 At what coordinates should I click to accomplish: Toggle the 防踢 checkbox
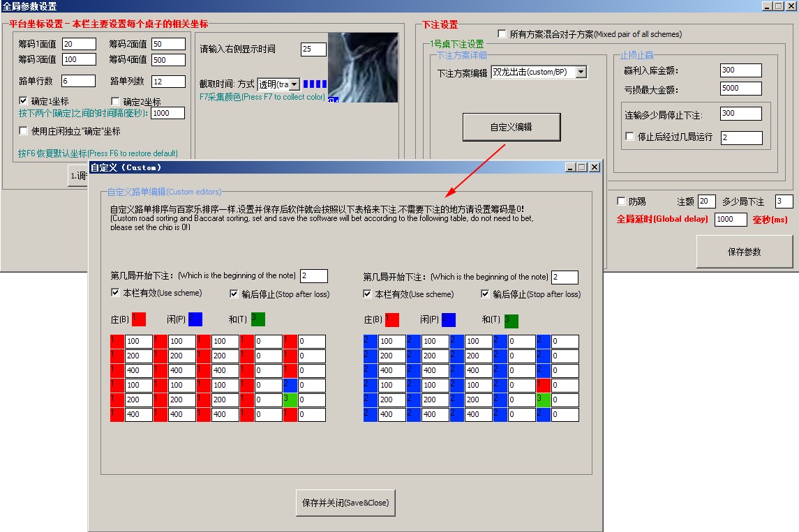tap(620, 201)
